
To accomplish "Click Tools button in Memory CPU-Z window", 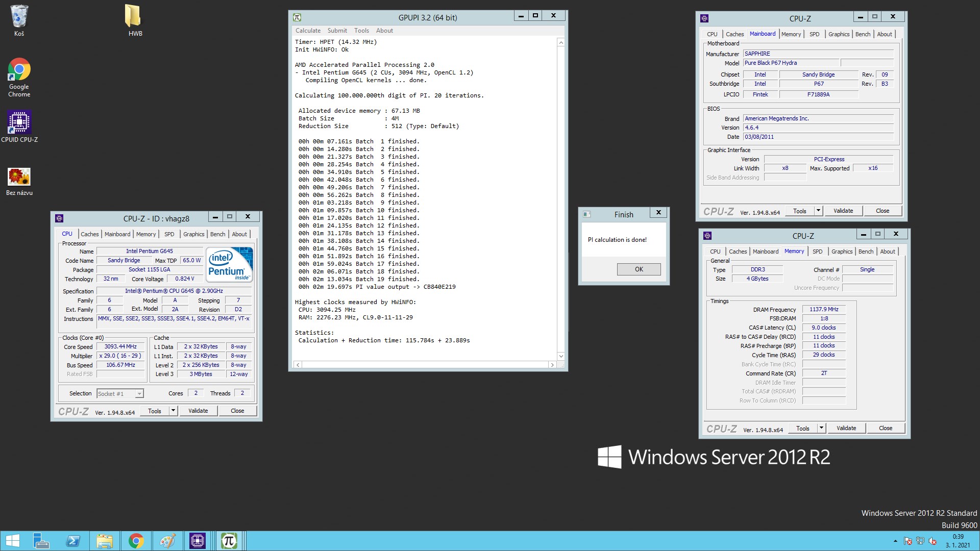I will pos(802,428).
